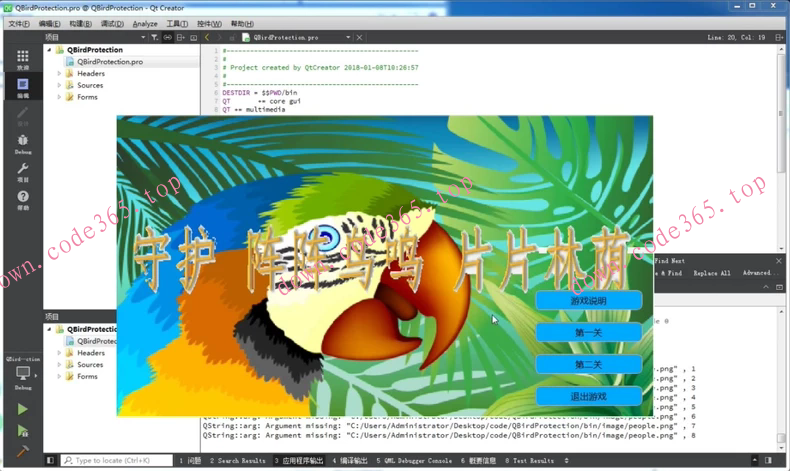Image resolution: width=790 pixels, height=471 pixels.
Task: Open the kit selector QBird-ction Debug
Action: tap(22, 373)
